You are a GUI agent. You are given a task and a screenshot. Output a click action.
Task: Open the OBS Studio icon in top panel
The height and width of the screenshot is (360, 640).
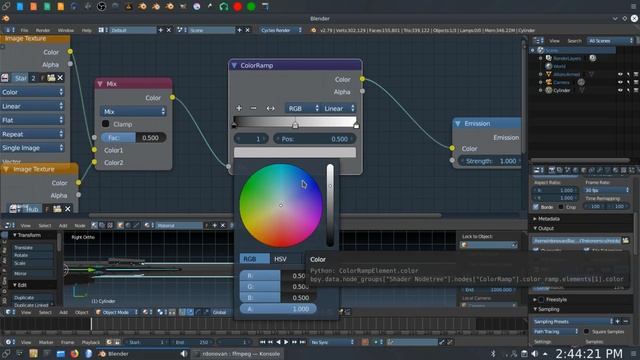coord(102,6)
